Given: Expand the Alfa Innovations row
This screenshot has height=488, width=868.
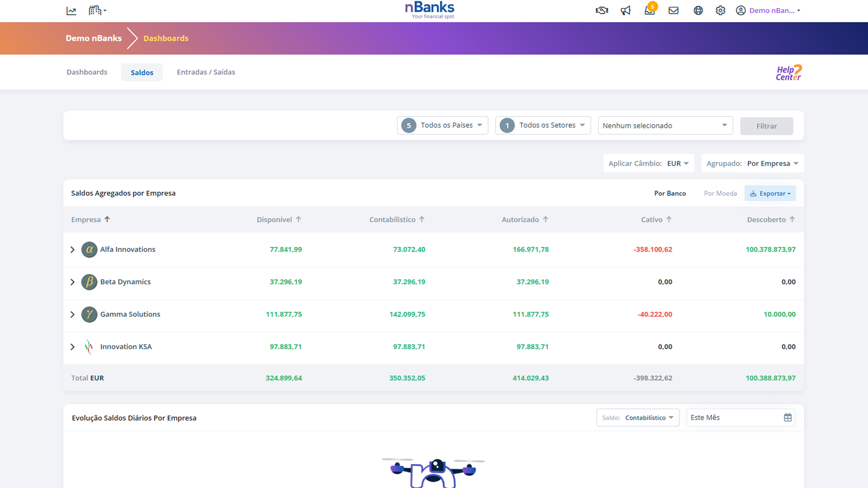Looking at the screenshot, I should [x=72, y=250].
